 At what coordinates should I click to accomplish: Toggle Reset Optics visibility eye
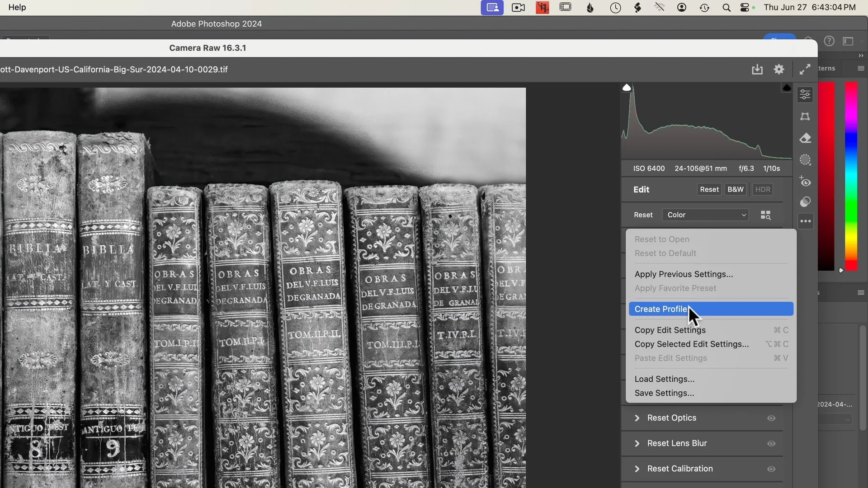coord(771,418)
